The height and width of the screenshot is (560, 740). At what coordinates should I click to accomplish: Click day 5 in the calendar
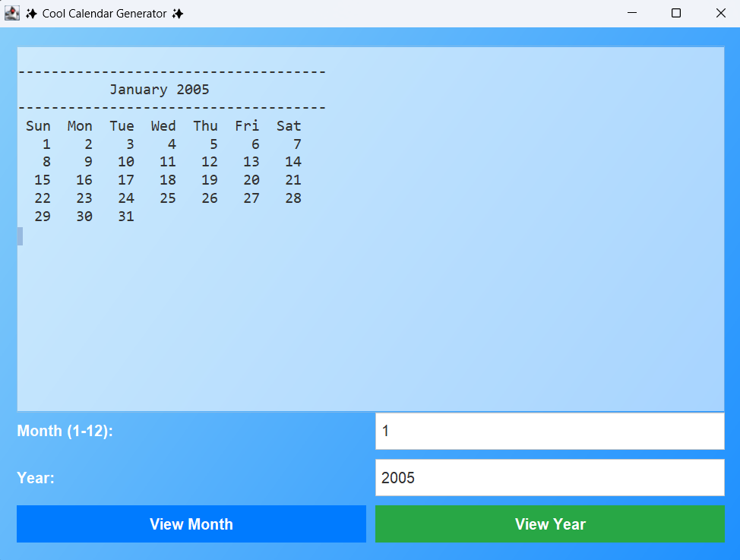[x=213, y=144]
